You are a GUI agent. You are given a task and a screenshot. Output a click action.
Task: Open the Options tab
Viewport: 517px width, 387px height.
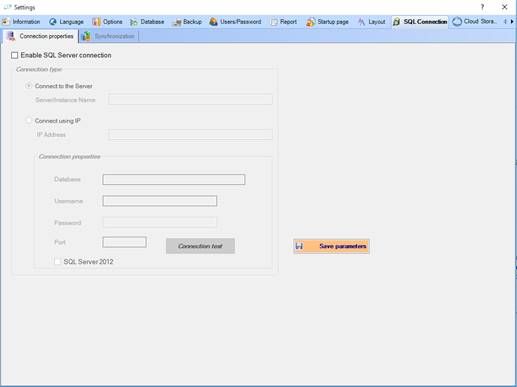click(x=107, y=22)
